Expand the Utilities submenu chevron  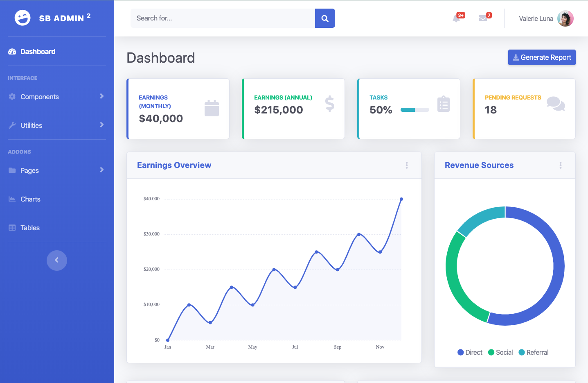click(x=102, y=125)
